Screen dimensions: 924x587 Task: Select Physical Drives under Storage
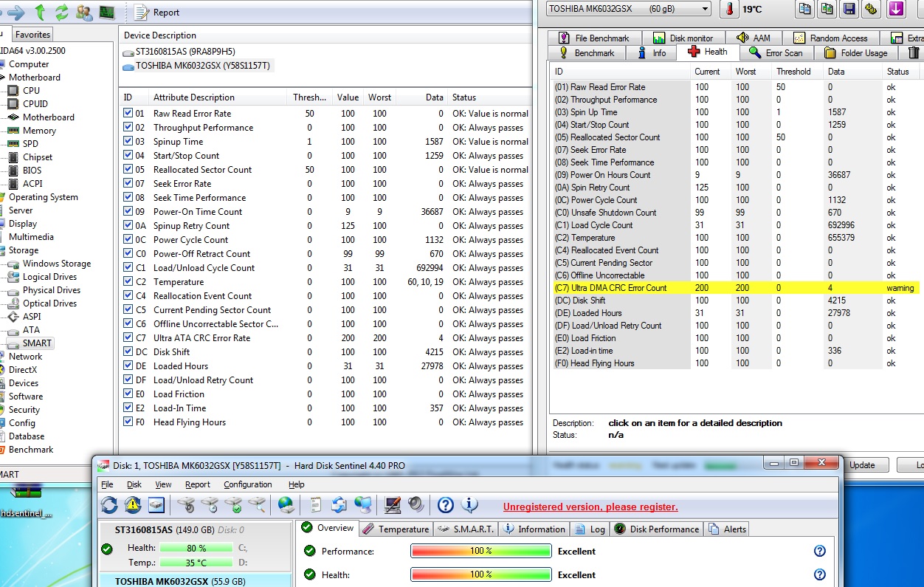[49, 290]
